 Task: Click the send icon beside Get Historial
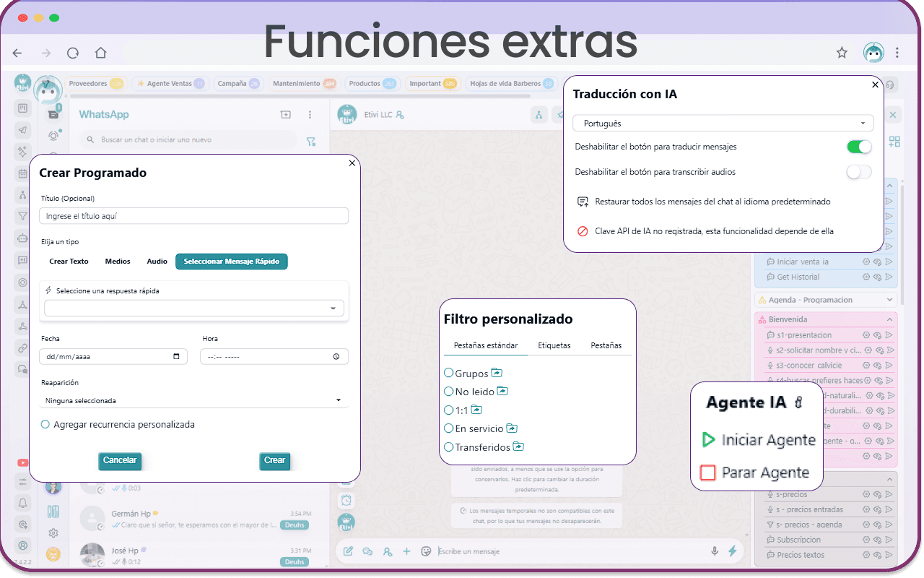click(x=889, y=277)
